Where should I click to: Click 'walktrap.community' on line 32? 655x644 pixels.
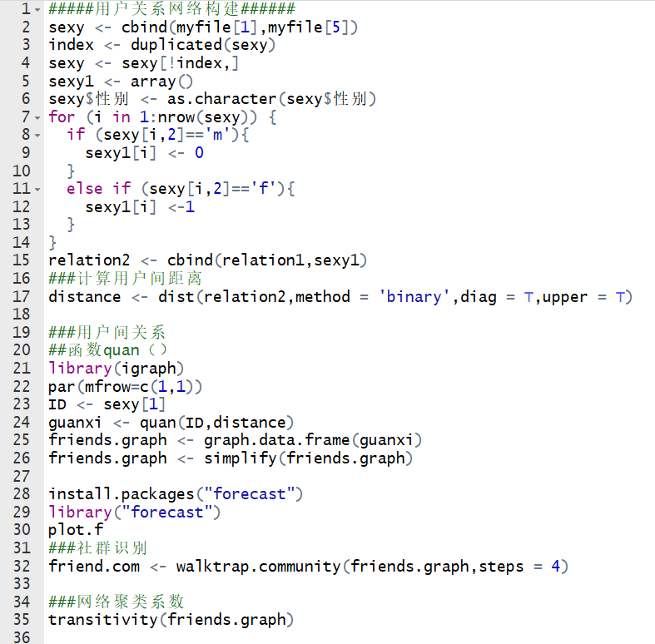coord(258,567)
